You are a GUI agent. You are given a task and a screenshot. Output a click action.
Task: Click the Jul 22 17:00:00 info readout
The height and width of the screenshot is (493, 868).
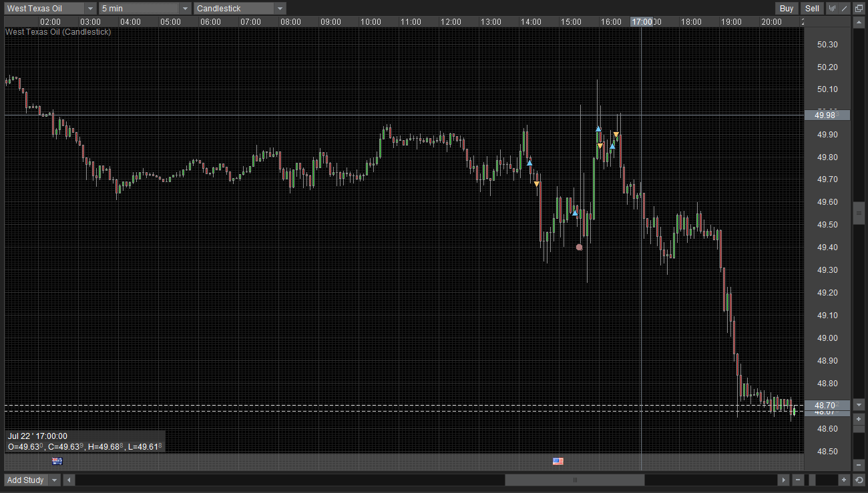(37, 436)
